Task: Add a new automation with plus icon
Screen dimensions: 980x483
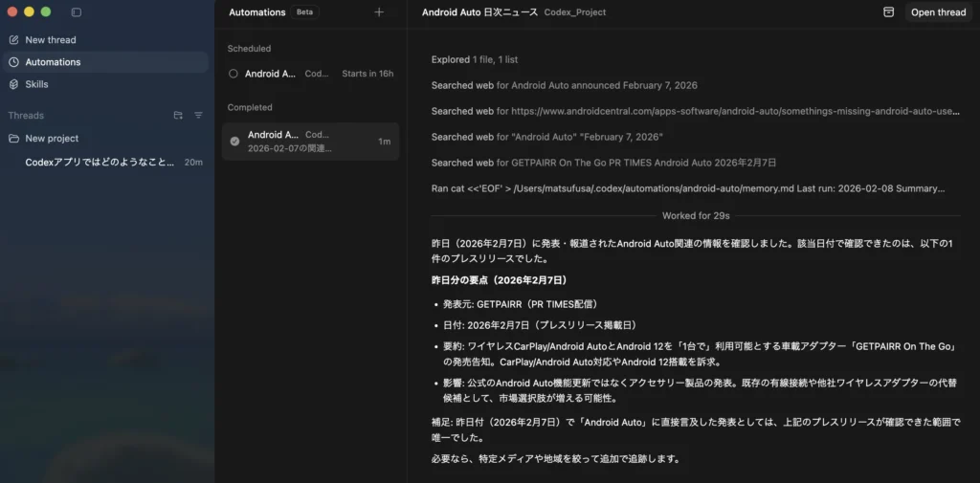Action: [x=379, y=12]
